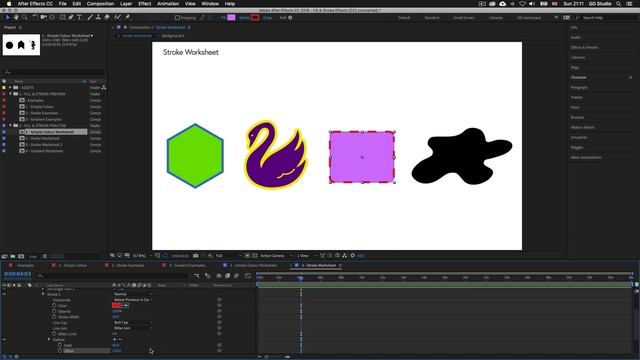Open the Fill color swatch in the toolbar
This screenshot has height=360, width=640.
[231, 18]
